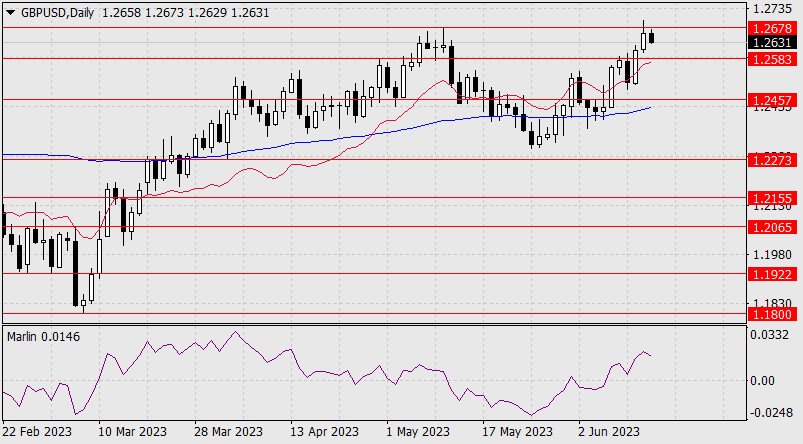Click the 1 May 2023 date label

(418, 432)
